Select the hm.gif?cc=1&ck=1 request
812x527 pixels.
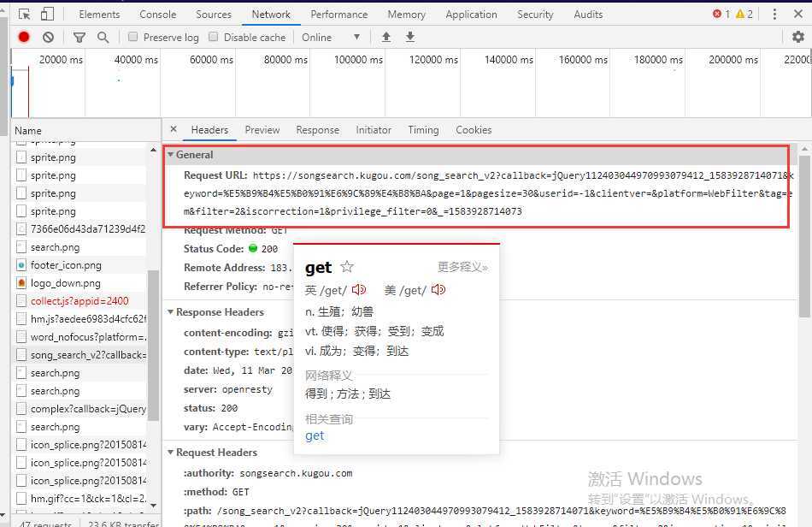(x=80, y=499)
